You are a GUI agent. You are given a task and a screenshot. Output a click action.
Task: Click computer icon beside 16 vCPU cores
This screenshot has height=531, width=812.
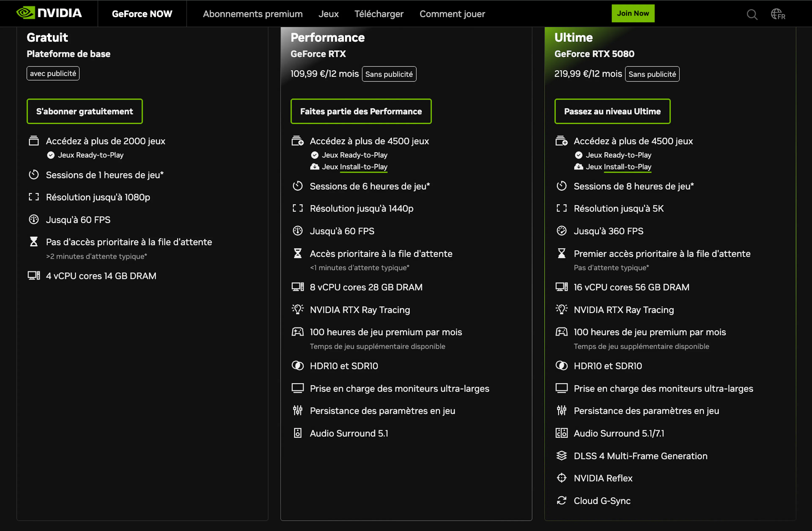click(561, 287)
